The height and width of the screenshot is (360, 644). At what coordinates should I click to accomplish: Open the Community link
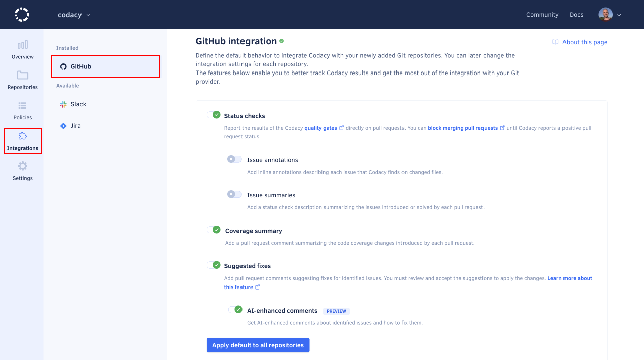click(x=542, y=15)
